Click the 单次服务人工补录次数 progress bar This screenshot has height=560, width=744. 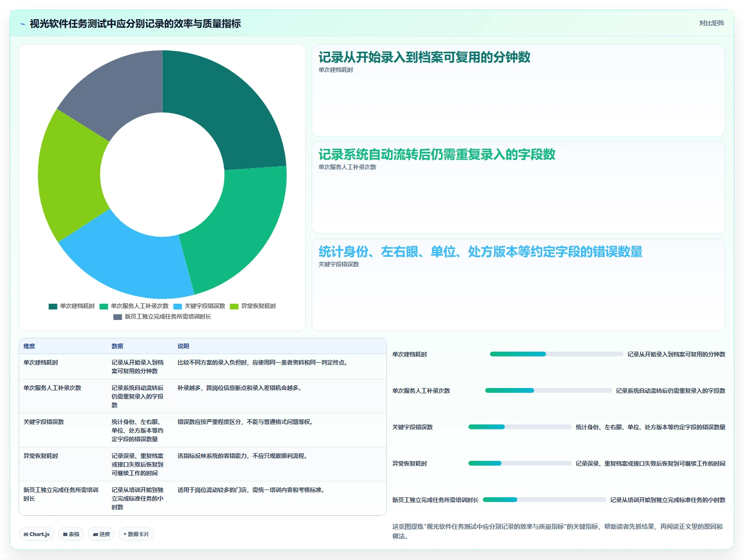(548, 390)
